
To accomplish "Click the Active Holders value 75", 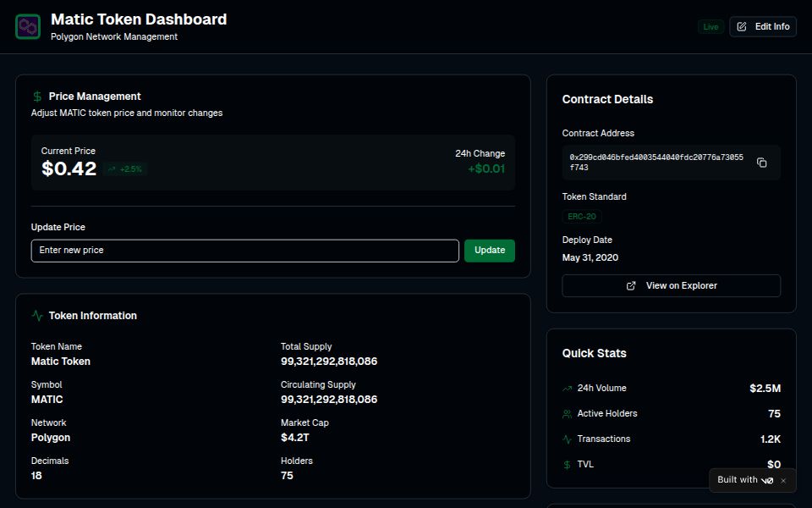I will point(774,414).
